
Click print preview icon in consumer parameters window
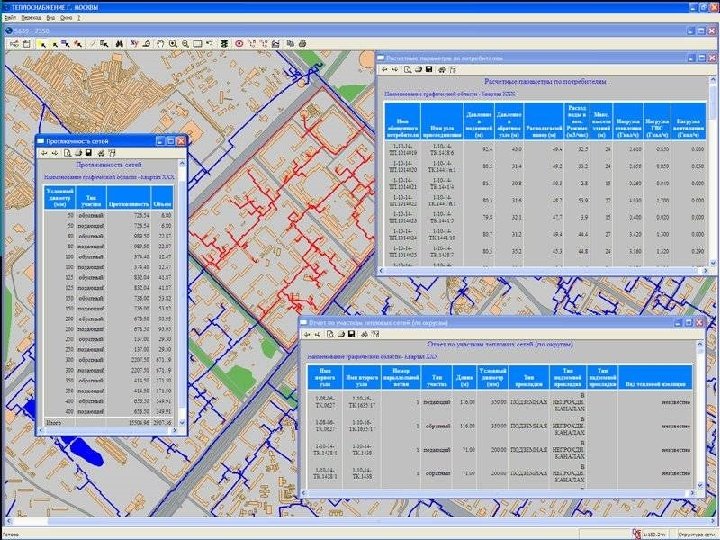(x=407, y=70)
